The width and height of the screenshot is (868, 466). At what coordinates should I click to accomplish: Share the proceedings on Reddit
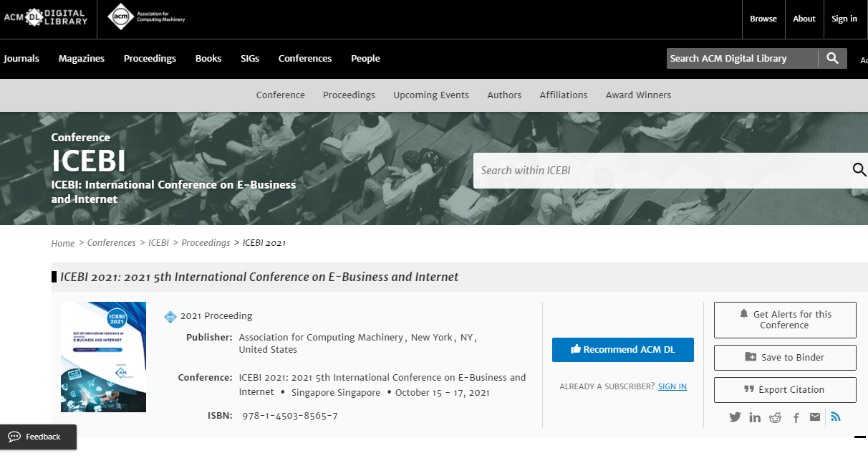pos(775,417)
